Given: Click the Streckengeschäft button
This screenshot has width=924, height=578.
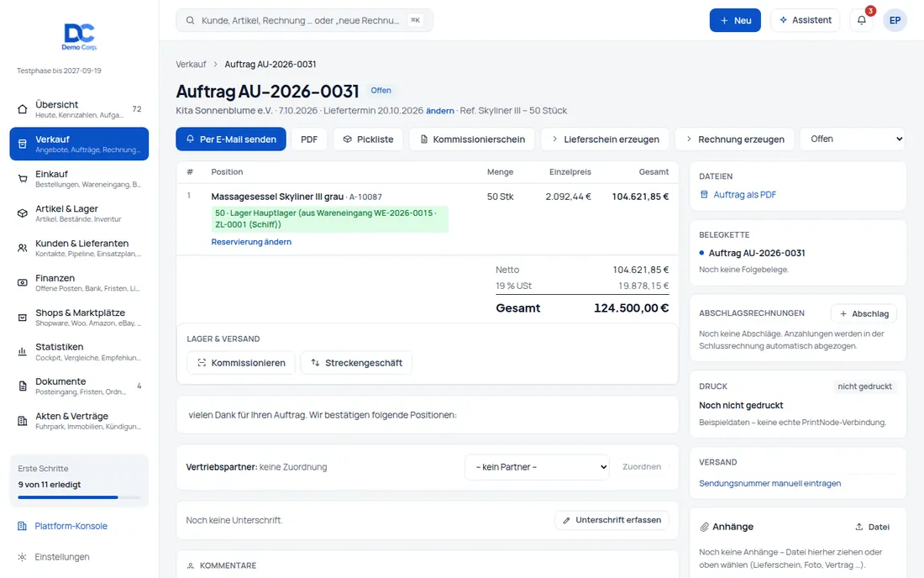Looking at the screenshot, I should pos(356,363).
